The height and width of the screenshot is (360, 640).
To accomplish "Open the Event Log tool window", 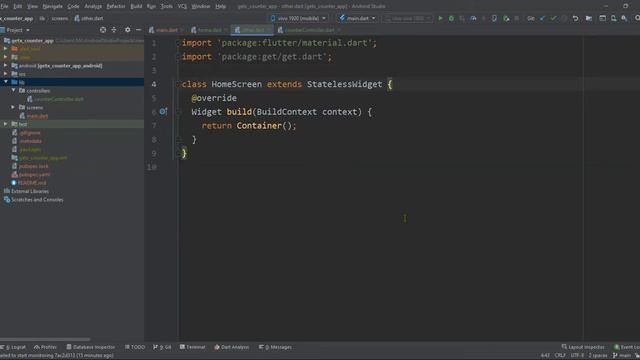I will pos(627,347).
